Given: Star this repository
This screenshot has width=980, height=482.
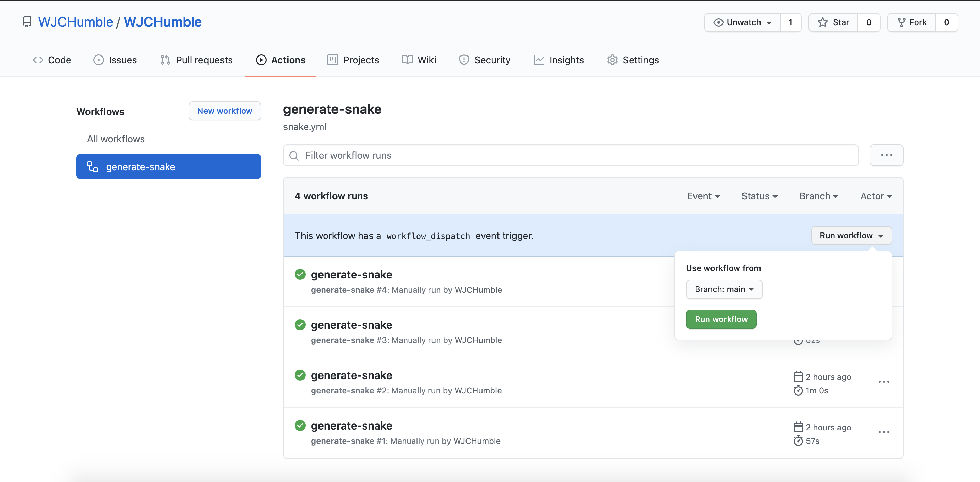Looking at the screenshot, I should click(x=833, y=22).
